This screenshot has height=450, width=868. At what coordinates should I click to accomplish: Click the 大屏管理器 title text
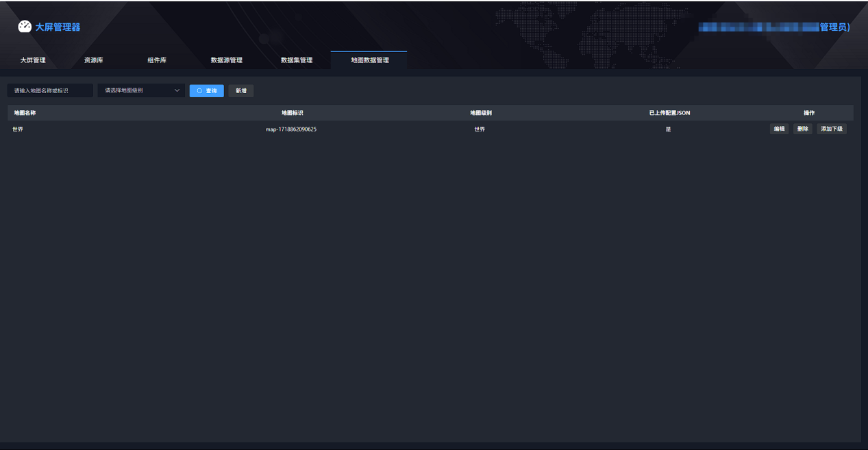click(x=58, y=27)
